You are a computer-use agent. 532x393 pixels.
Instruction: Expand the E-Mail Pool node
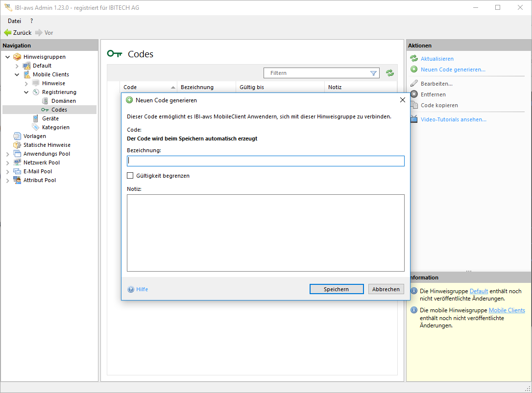8,171
